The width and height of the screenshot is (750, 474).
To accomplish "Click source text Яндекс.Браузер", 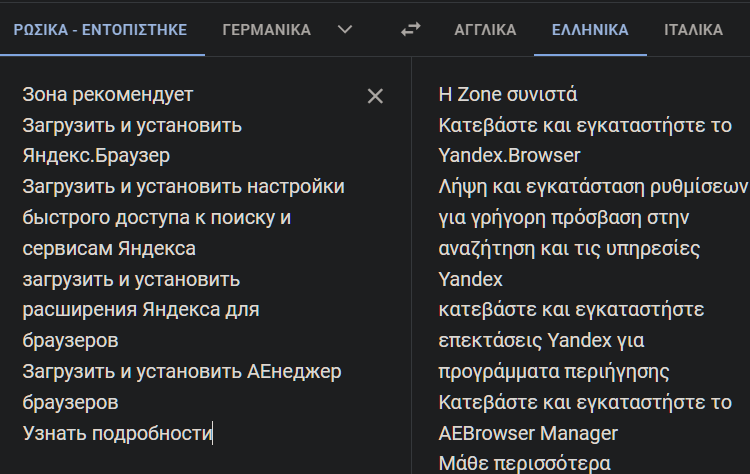I will point(96,156).
